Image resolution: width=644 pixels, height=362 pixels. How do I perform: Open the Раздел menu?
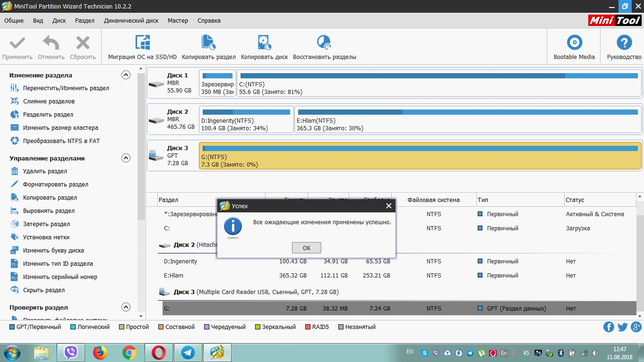click(85, 21)
